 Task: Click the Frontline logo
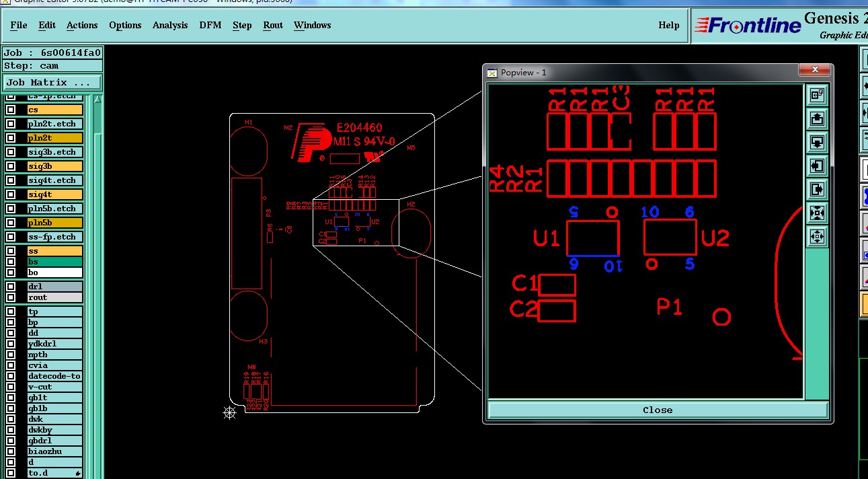coord(748,26)
